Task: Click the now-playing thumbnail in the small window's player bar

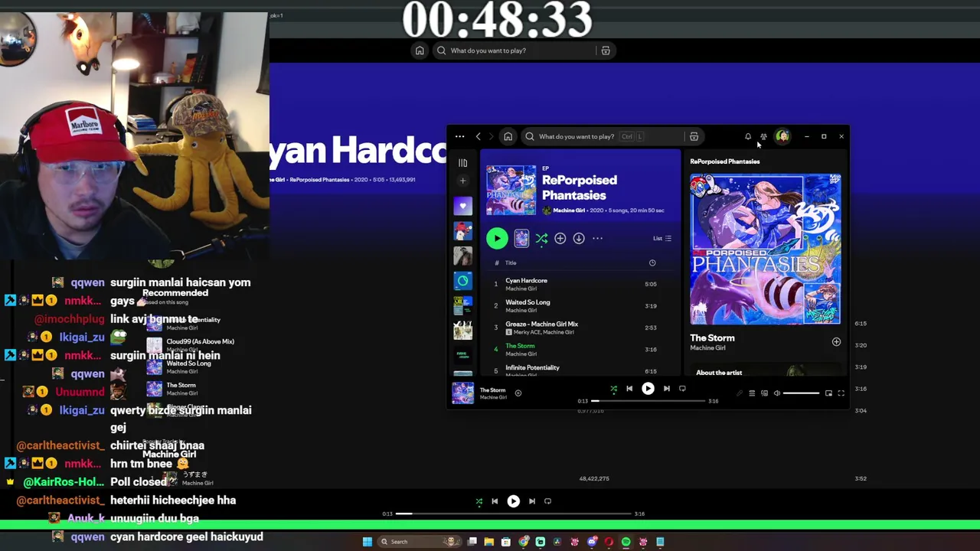Action: coord(462,393)
